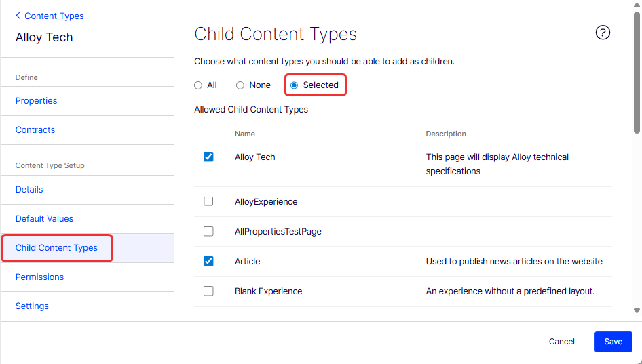
Task: Open the Permissions section
Action: (40, 277)
